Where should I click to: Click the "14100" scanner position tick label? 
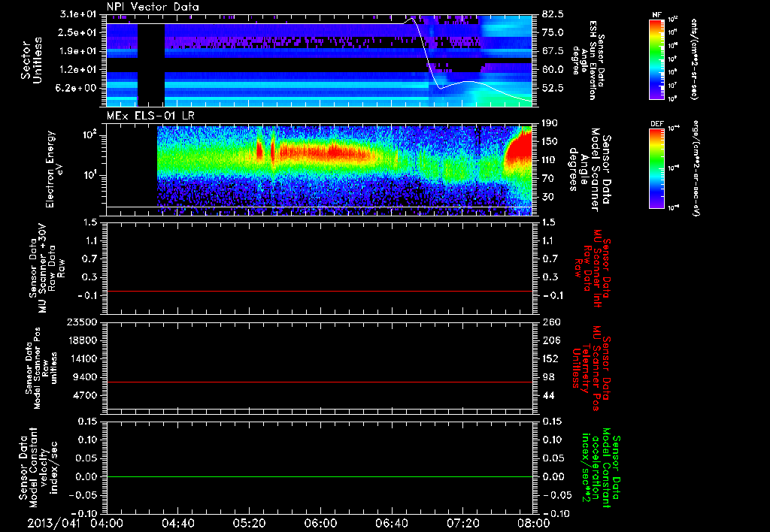coord(82,359)
